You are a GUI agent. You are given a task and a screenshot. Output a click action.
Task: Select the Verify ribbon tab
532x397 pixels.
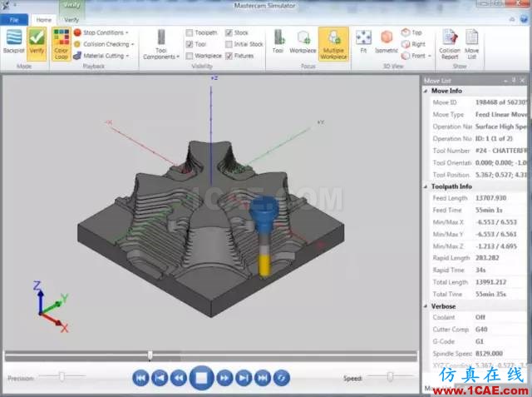point(71,20)
